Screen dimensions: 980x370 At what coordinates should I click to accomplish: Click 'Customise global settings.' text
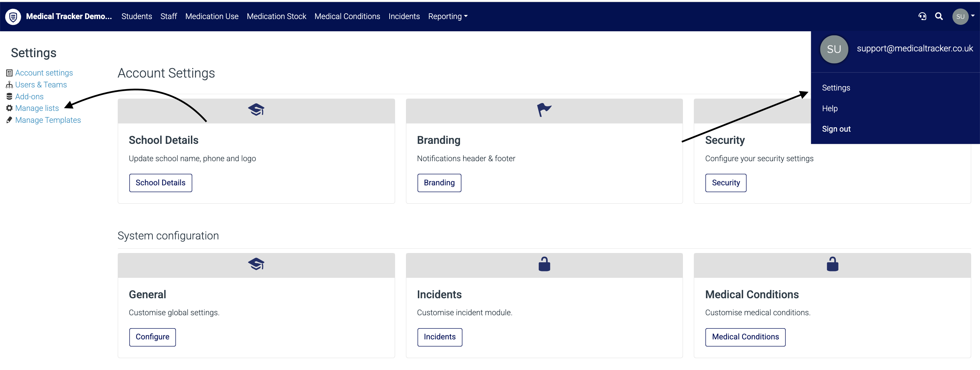point(174,313)
